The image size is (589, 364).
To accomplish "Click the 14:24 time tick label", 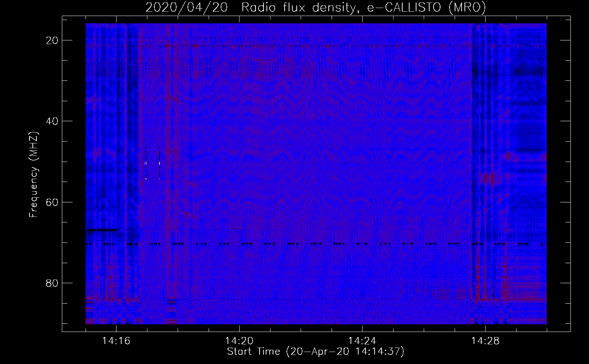I will tap(363, 341).
